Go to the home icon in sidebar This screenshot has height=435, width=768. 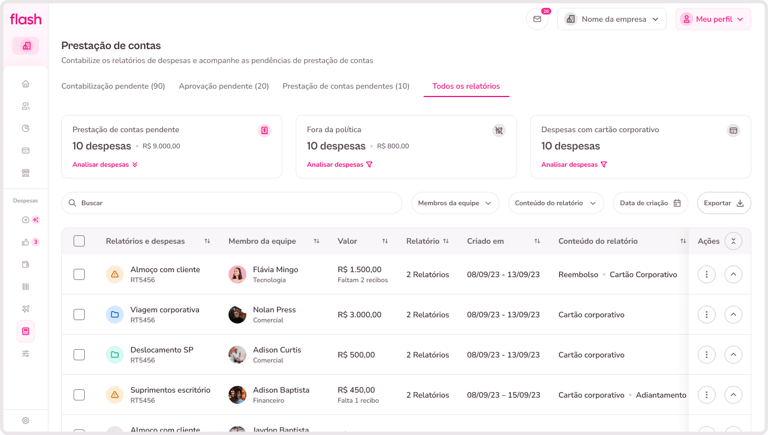click(x=25, y=84)
